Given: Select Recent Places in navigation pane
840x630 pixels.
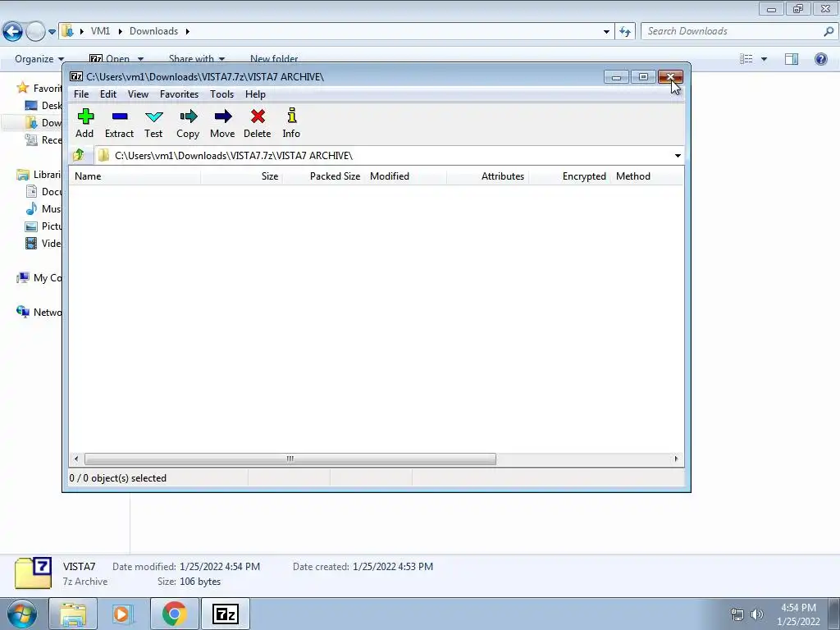Looking at the screenshot, I should pos(43,139).
